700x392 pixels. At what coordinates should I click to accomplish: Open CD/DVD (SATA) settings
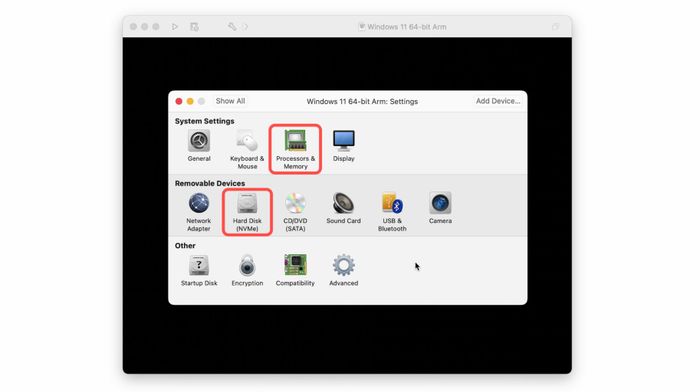click(x=295, y=212)
